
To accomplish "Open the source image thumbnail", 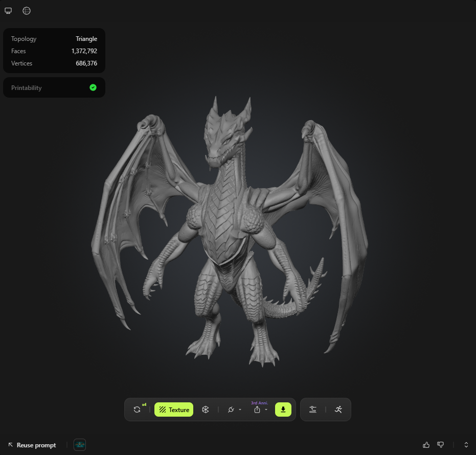I will [x=80, y=445].
